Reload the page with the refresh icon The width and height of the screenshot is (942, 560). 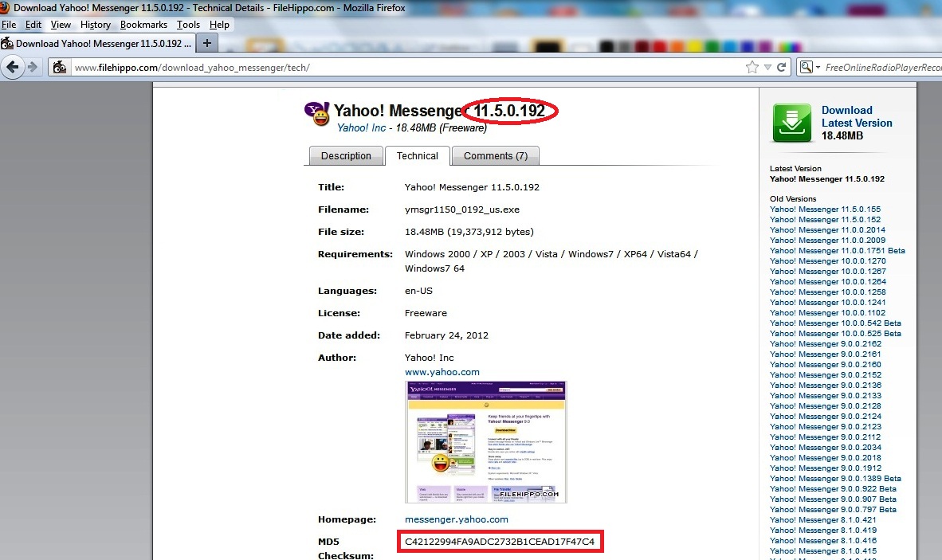coord(782,67)
